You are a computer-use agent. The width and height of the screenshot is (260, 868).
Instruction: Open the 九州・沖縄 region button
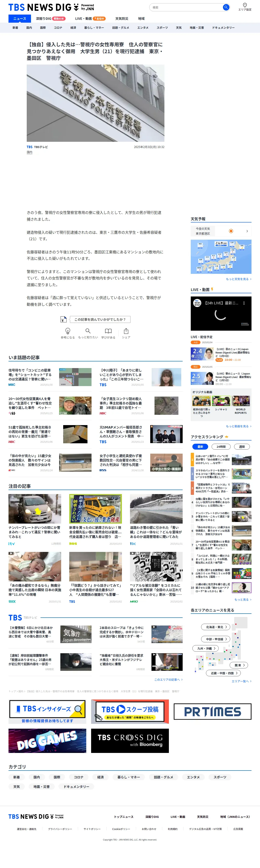(206, 648)
